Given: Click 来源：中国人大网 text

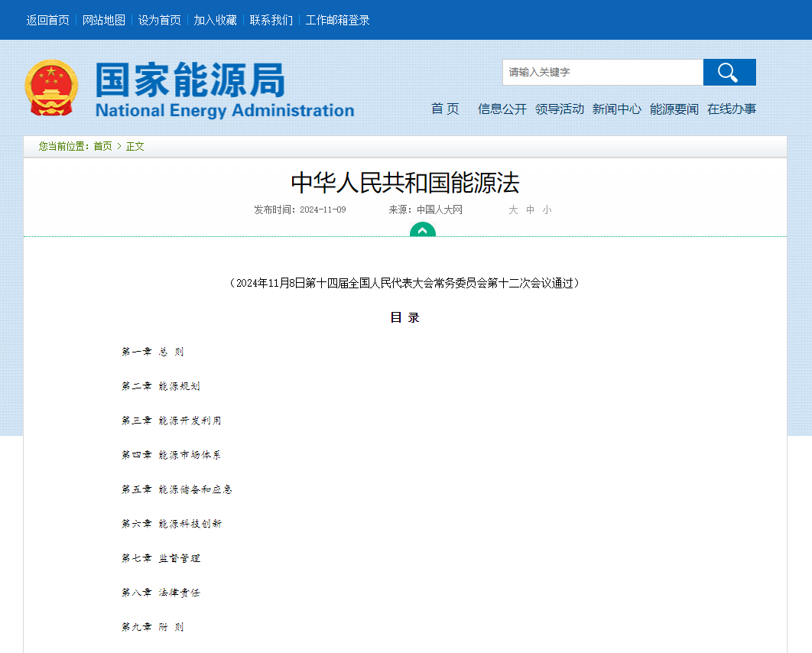Looking at the screenshot, I should pyautogui.click(x=426, y=210).
